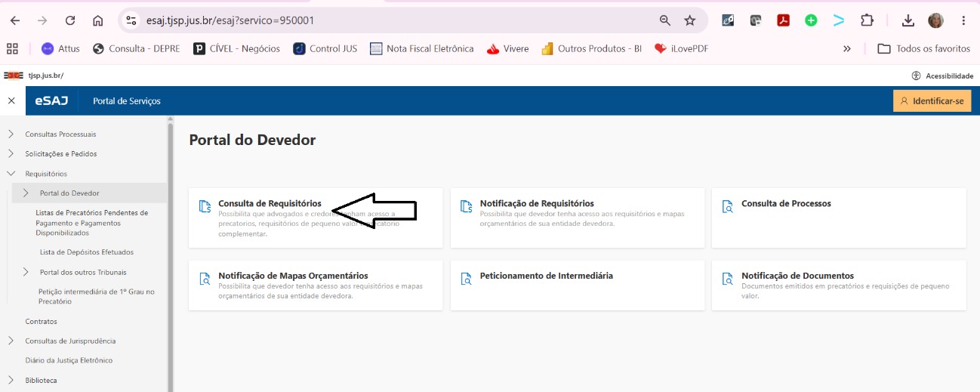The height and width of the screenshot is (392, 980).
Task: Open the apps grid in bookmarks bar
Action: click(x=12, y=48)
